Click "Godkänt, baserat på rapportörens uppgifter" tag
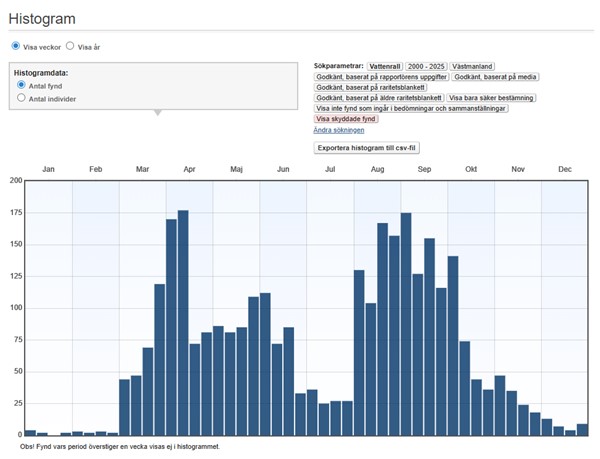600x459 pixels. click(x=381, y=76)
